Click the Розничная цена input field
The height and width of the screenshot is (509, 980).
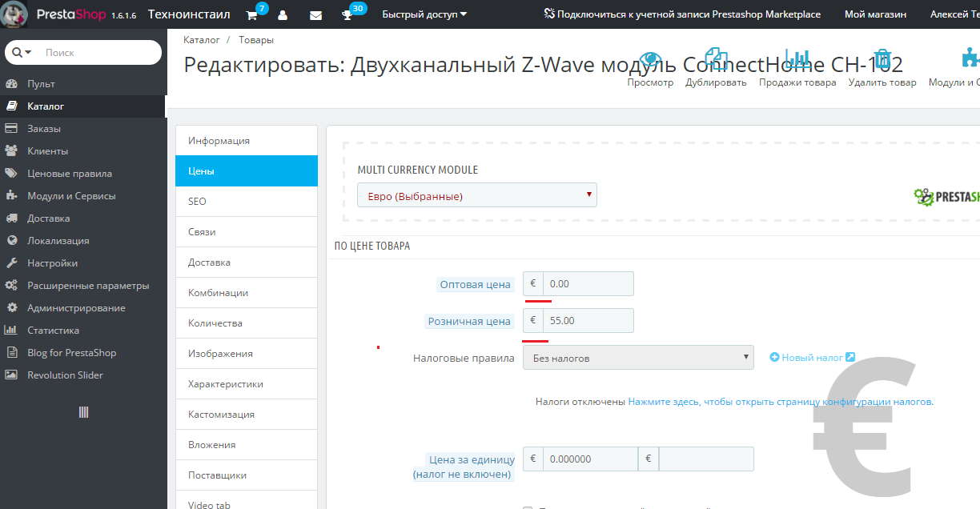coord(588,321)
